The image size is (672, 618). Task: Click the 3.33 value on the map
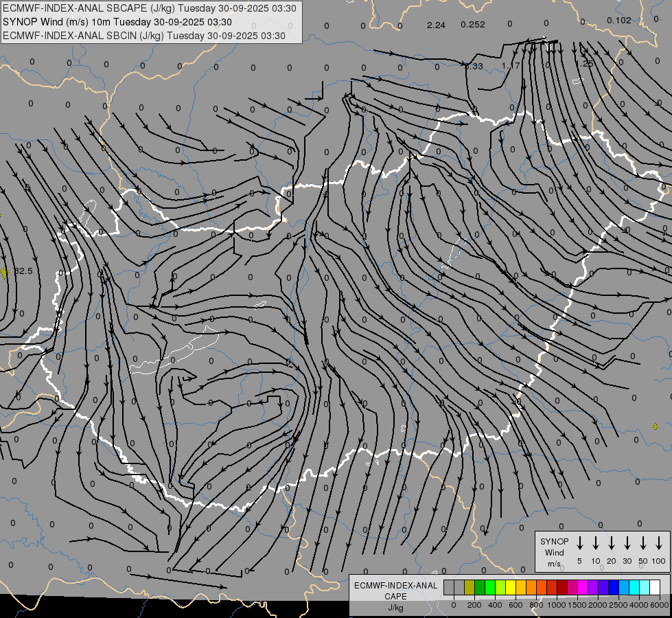pyautogui.click(x=474, y=66)
